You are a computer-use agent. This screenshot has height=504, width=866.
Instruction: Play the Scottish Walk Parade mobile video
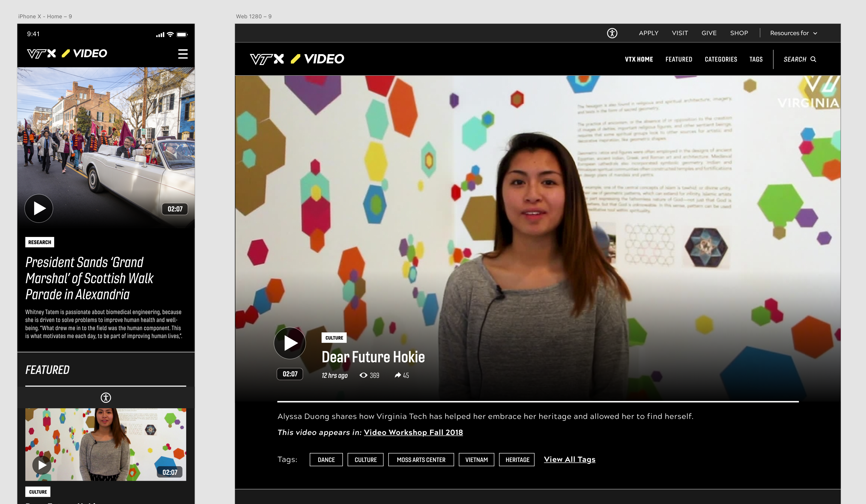(39, 208)
